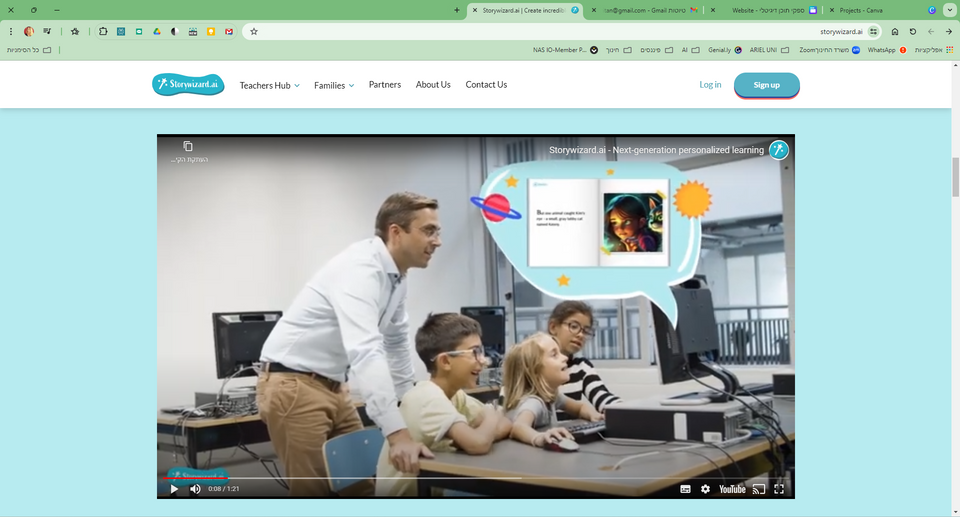Open the Partners page

(x=384, y=85)
